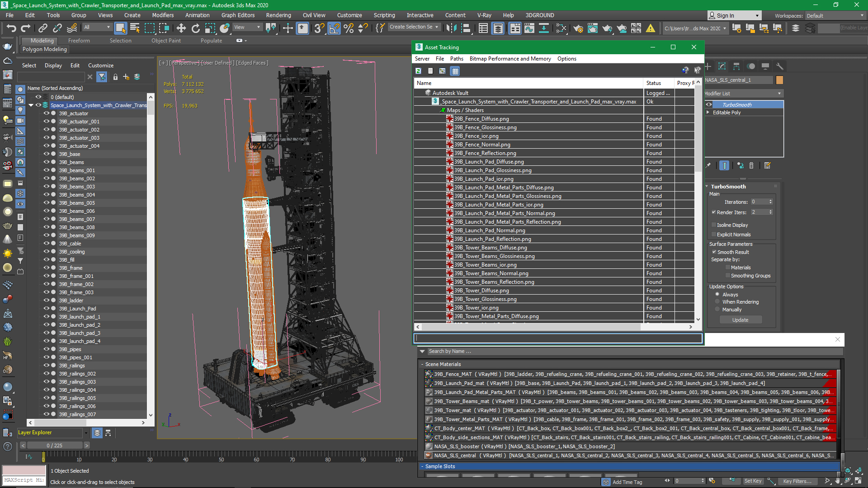This screenshot has height=488, width=868.
Task: Select the When Rendering update option
Action: tap(717, 301)
